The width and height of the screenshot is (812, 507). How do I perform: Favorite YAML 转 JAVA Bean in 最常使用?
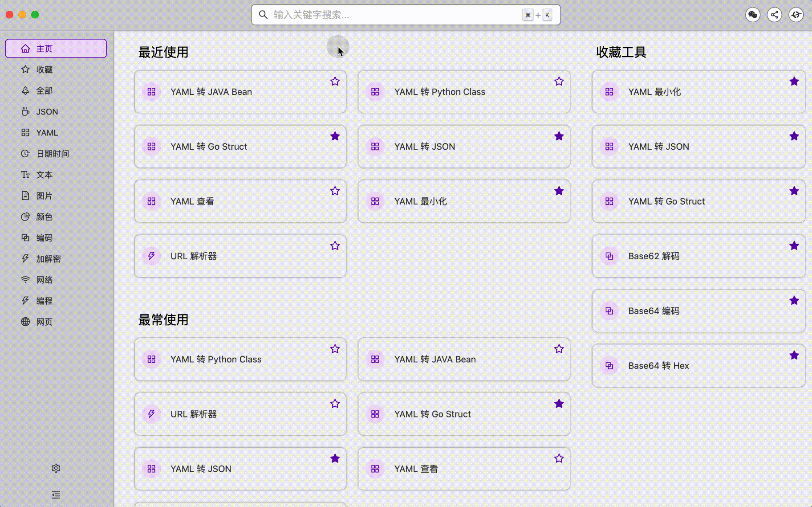[x=559, y=349]
